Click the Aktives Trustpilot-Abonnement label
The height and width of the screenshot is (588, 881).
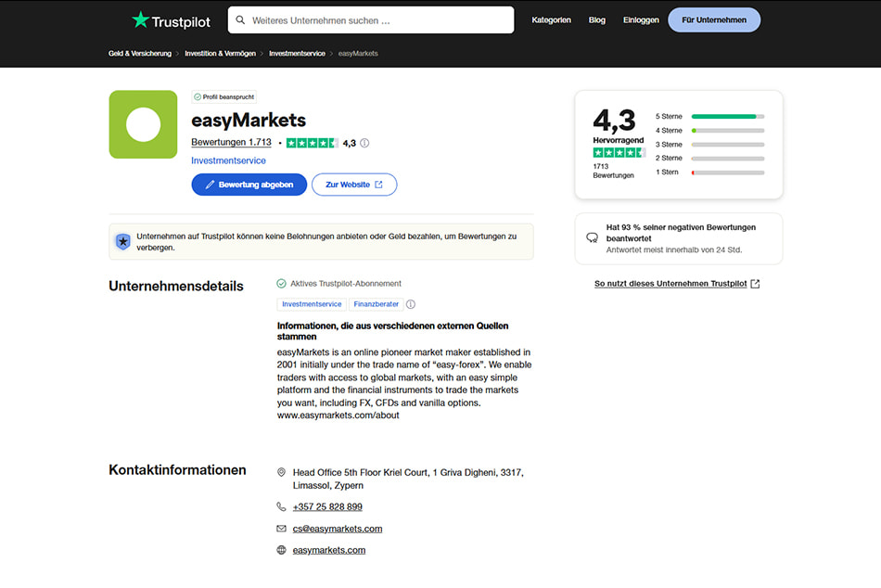pyautogui.click(x=346, y=283)
